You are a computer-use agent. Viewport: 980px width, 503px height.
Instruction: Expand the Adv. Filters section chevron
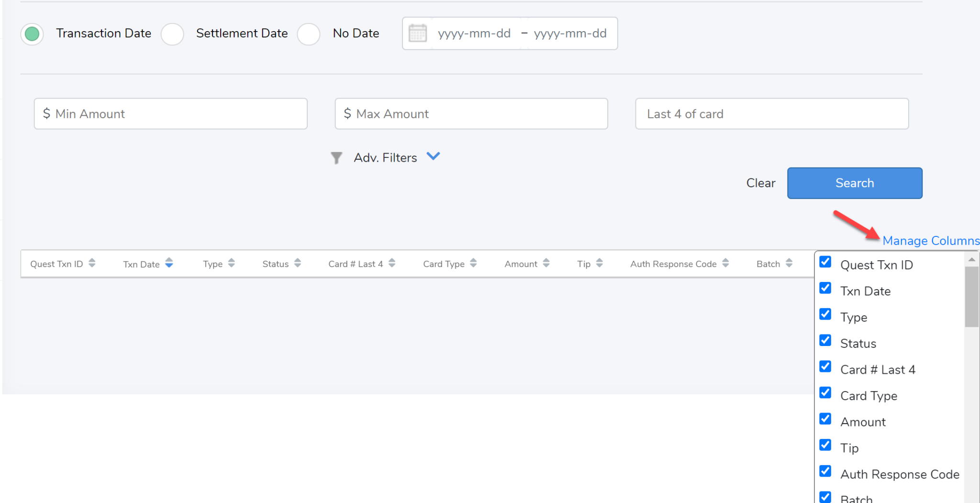click(x=434, y=156)
